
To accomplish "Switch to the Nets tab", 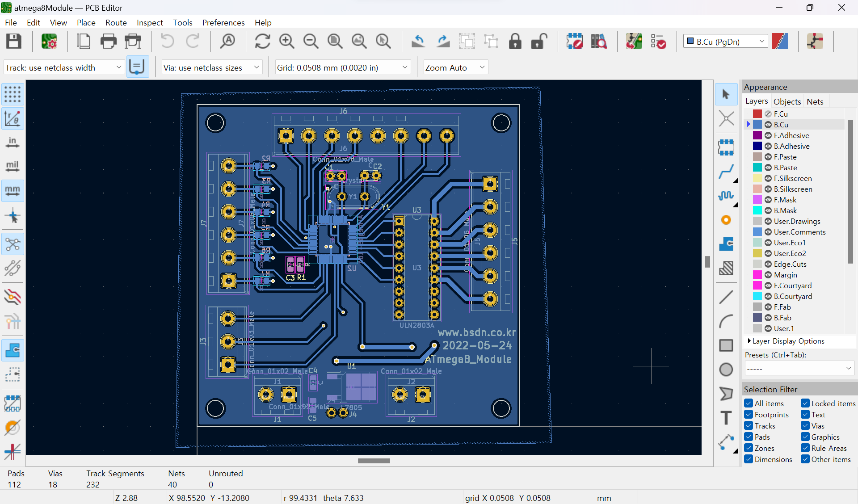I will click(815, 101).
